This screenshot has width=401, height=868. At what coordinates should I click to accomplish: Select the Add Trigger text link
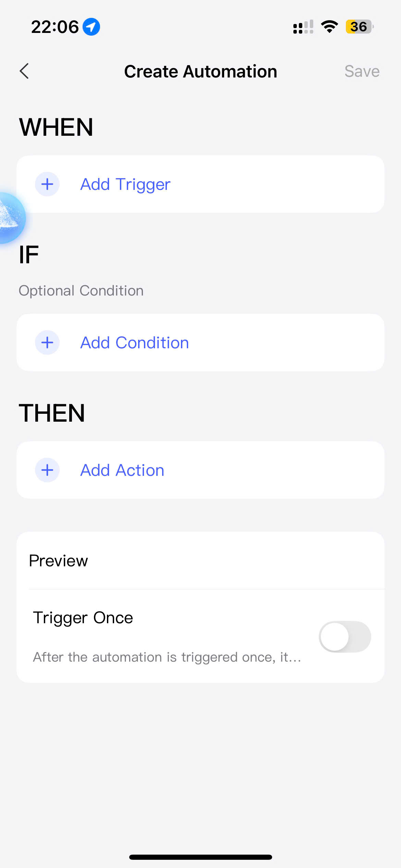coord(125,184)
